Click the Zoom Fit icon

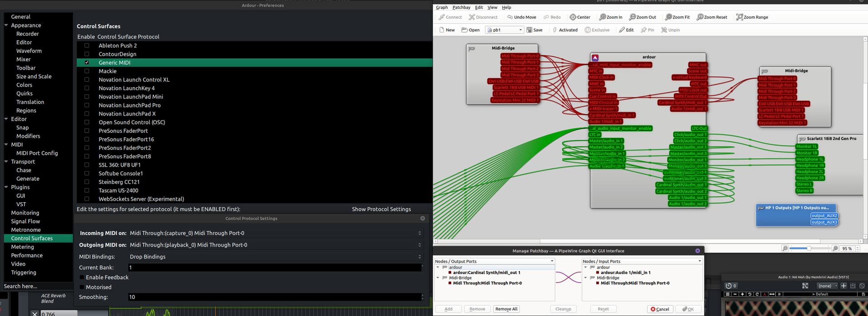pyautogui.click(x=669, y=17)
